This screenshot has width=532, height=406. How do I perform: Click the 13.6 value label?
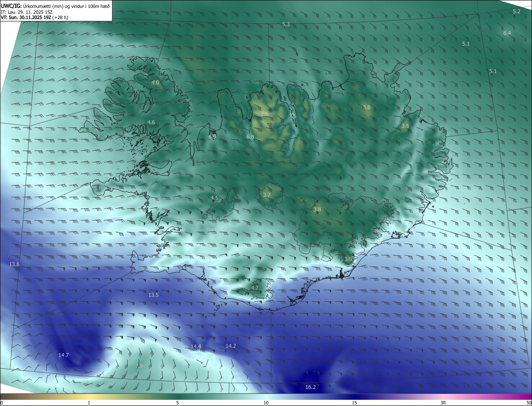coord(14,264)
